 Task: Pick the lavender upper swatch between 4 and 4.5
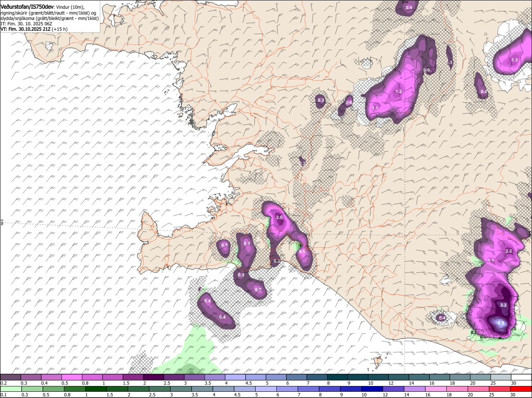point(236,377)
